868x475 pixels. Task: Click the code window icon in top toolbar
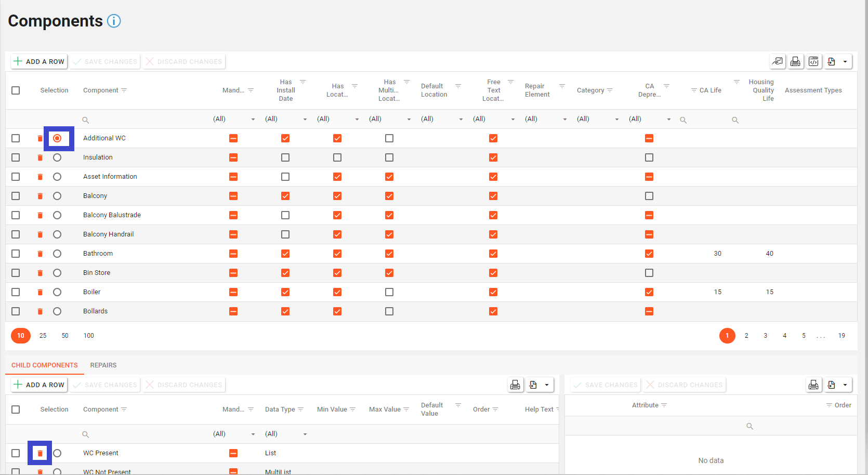813,61
